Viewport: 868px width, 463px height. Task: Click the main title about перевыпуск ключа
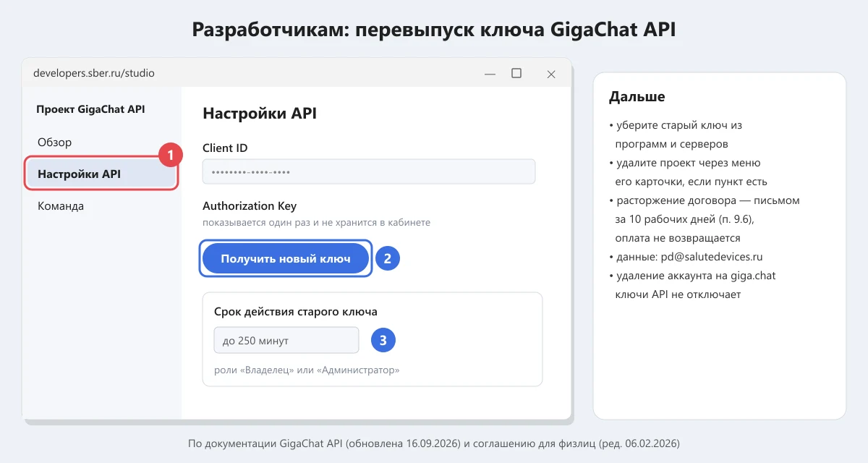(x=434, y=30)
